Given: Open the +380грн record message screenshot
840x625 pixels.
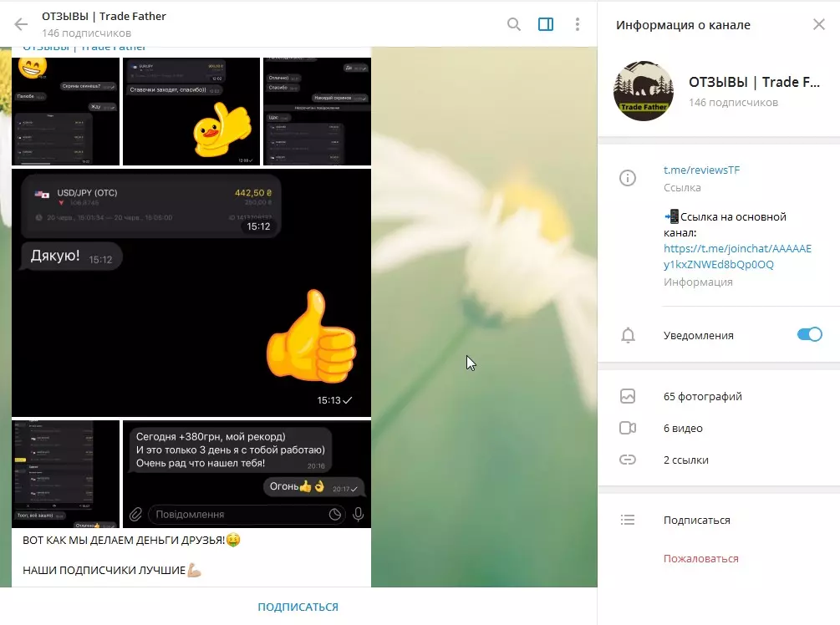Looking at the screenshot, I should click(x=247, y=474).
